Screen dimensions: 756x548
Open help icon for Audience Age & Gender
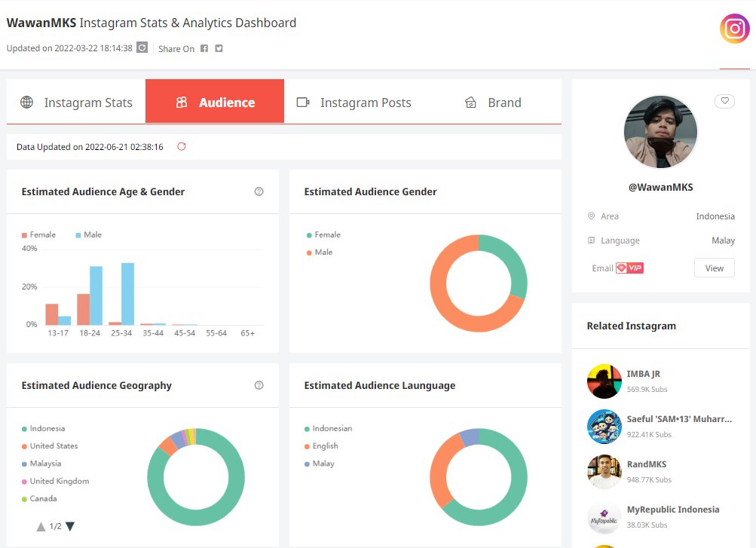(x=259, y=191)
